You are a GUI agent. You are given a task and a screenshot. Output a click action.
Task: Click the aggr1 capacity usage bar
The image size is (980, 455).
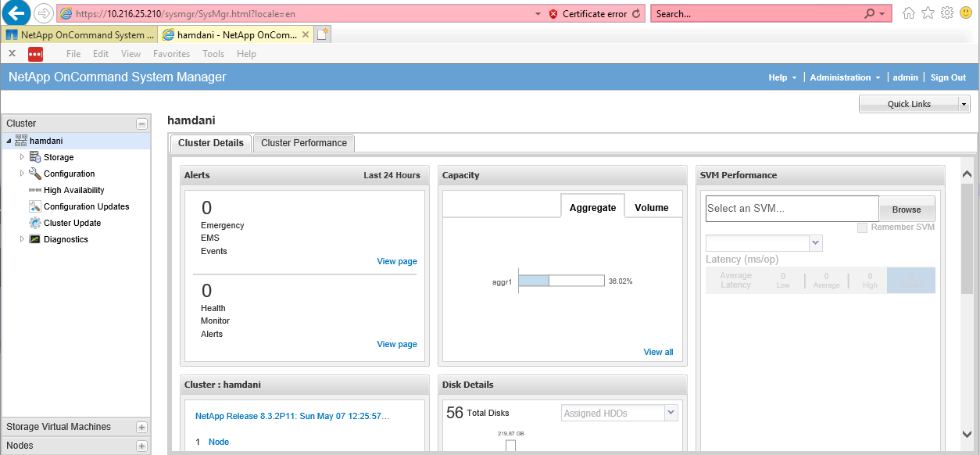click(x=561, y=281)
